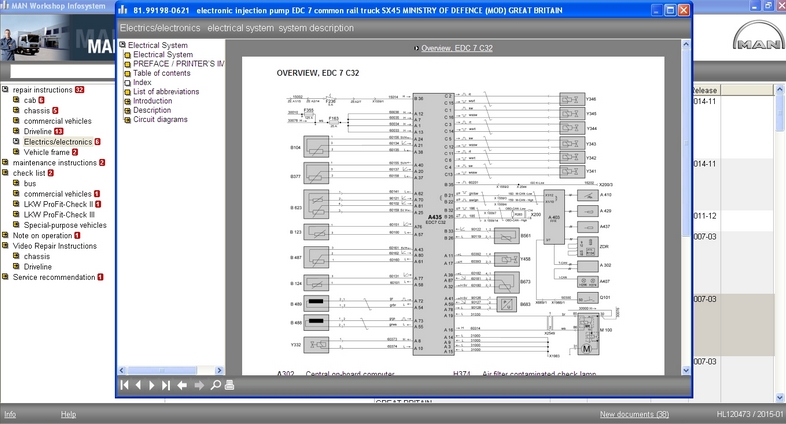Image resolution: width=786 pixels, height=424 pixels.
Task: Click Driveline icon under Video Repair Instructions
Action: (16, 267)
